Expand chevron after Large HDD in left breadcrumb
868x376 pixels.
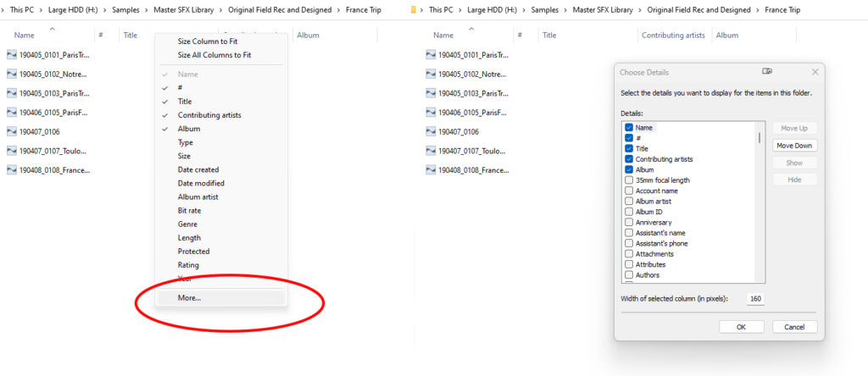[106, 10]
